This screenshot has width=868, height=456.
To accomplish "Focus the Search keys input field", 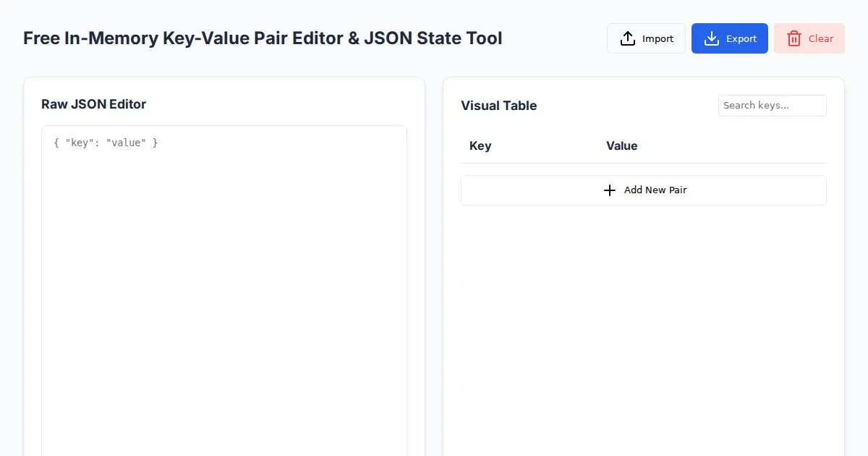I will click(772, 106).
